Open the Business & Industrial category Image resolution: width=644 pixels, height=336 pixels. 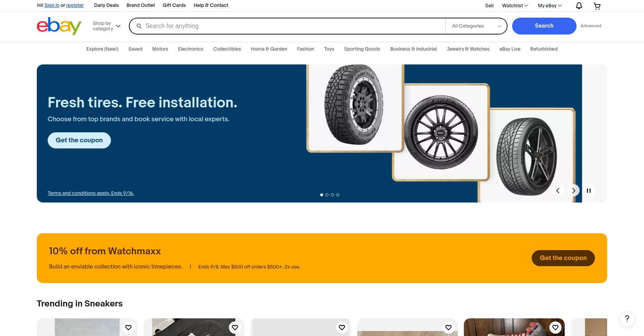point(414,49)
